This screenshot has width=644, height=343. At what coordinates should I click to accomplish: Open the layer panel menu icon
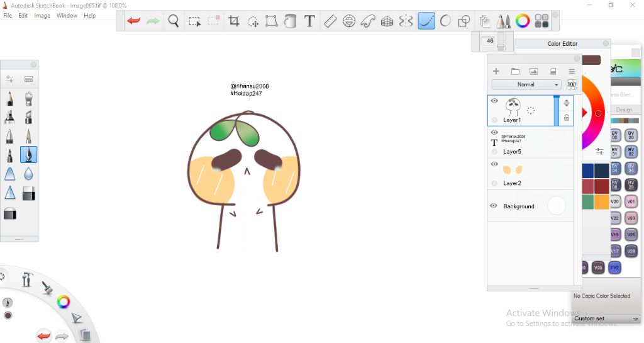[571, 71]
